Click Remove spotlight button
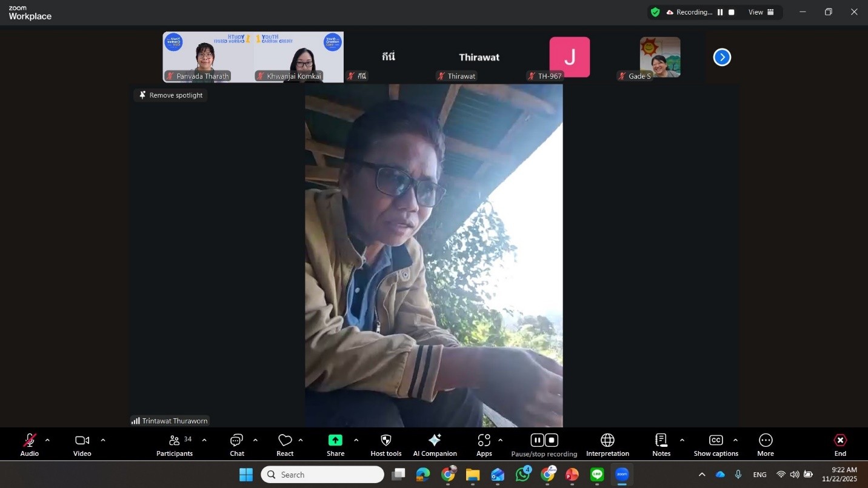Viewport: 868px width, 488px height. point(170,95)
